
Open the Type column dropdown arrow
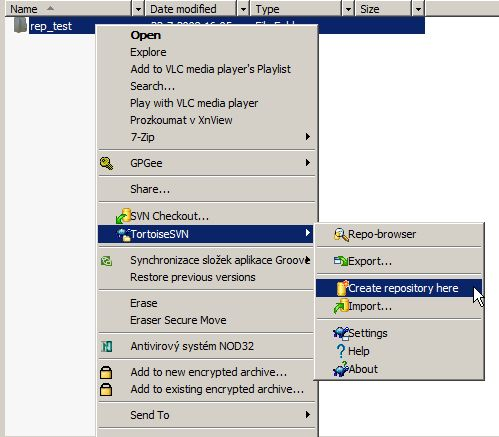(348, 9)
